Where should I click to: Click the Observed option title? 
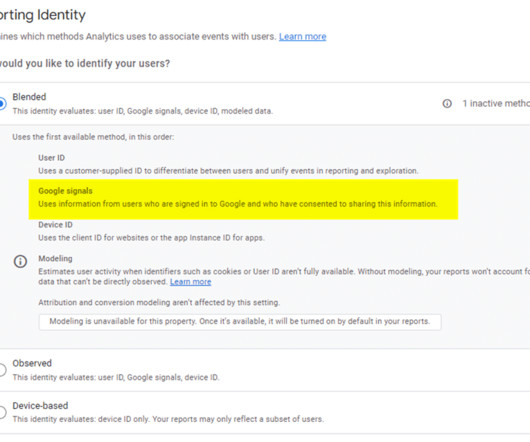pyautogui.click(x=32, y=363)
